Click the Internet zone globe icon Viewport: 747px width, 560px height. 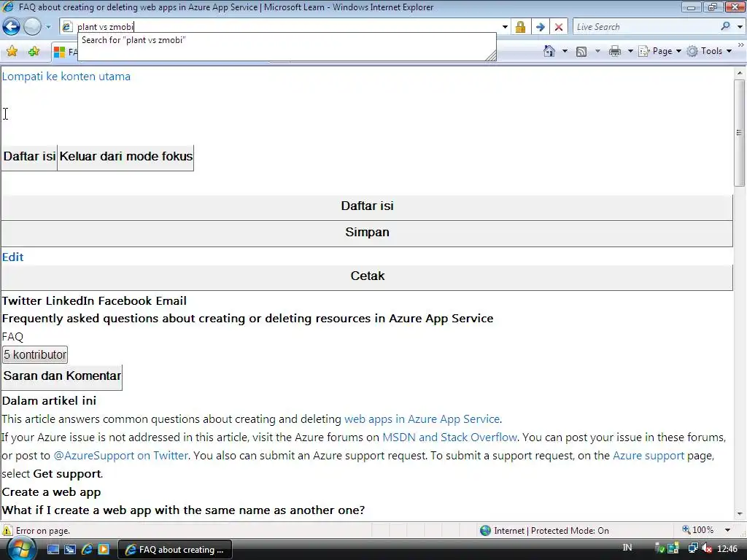(x=485, y=531)
